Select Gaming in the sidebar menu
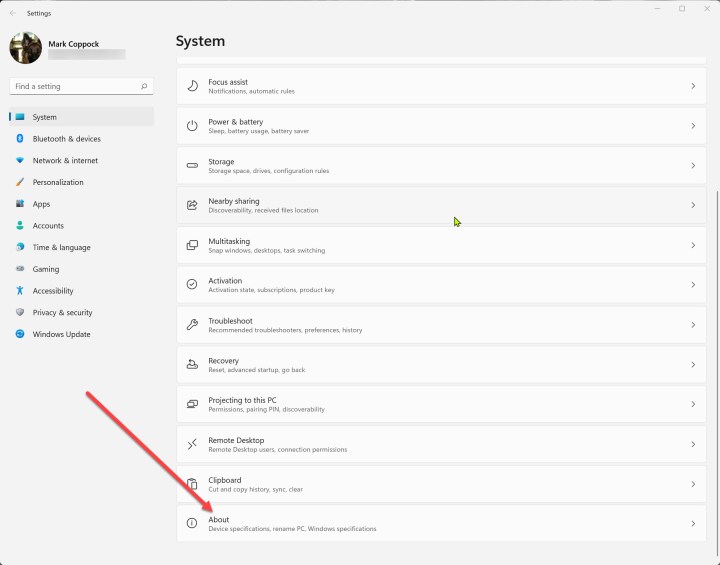 point(46,269)
